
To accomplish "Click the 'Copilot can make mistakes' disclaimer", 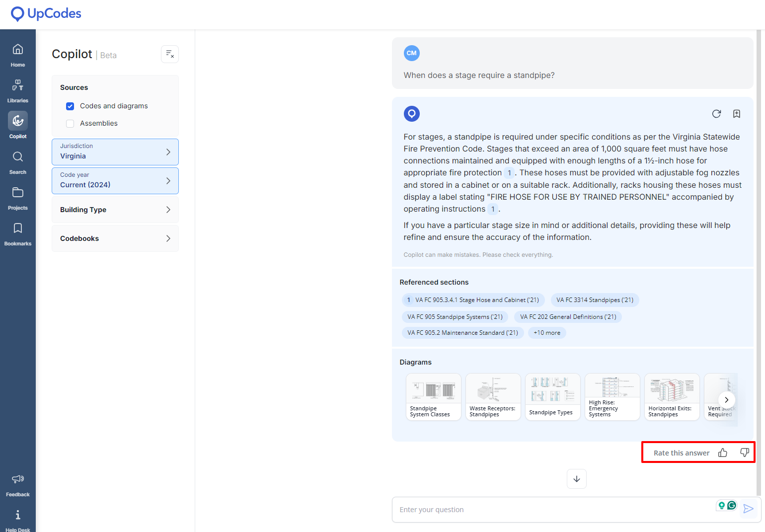I will tap(478, 255).
